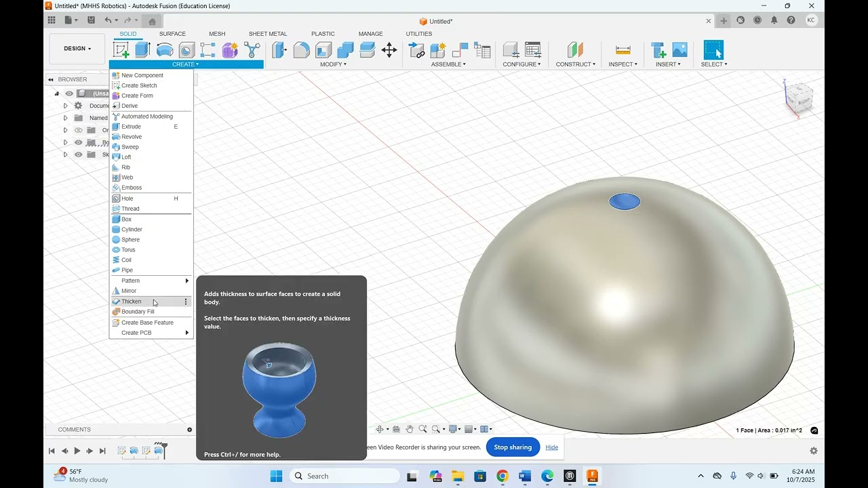Choose Thicken from the Create menu
The image size is (868, 488).
151,302
